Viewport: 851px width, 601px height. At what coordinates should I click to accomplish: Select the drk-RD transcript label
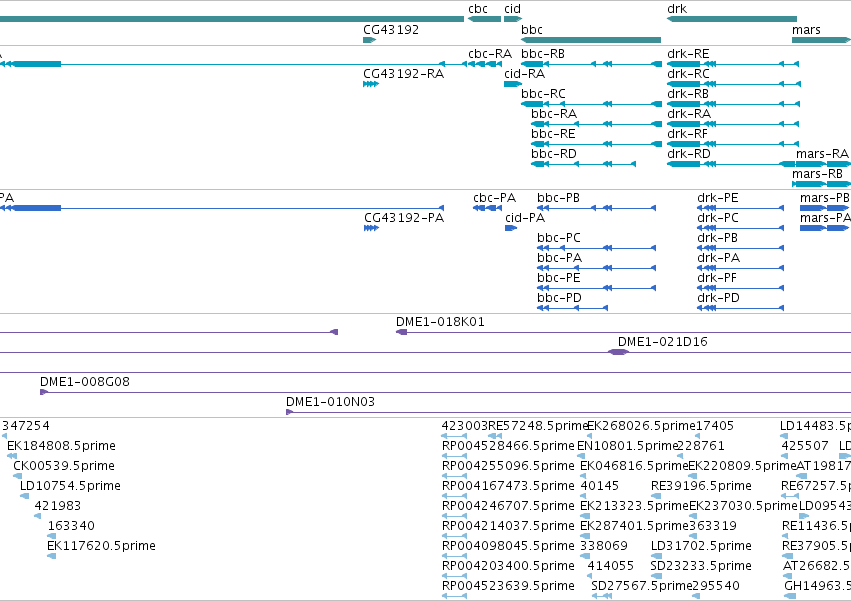coord(689,154)
